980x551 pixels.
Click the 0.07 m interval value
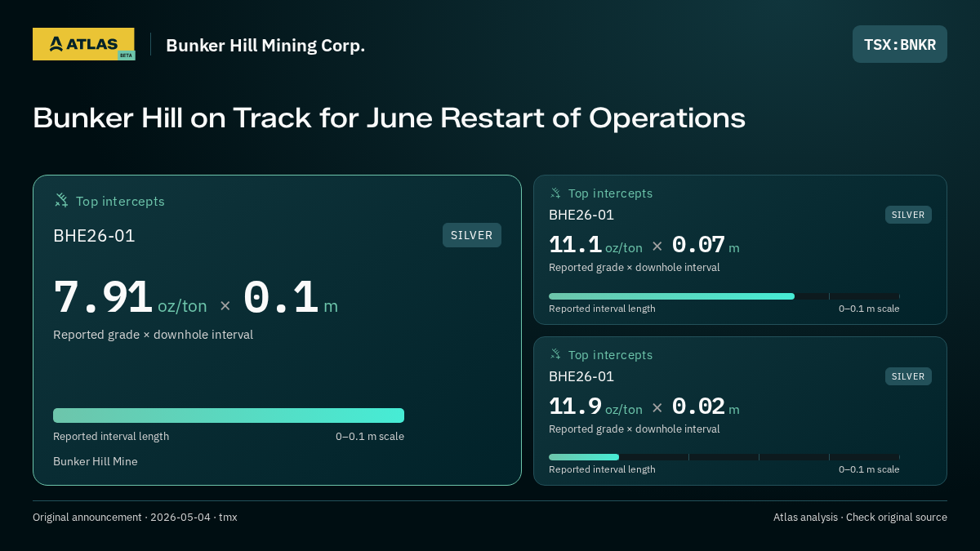pos(706,245)
